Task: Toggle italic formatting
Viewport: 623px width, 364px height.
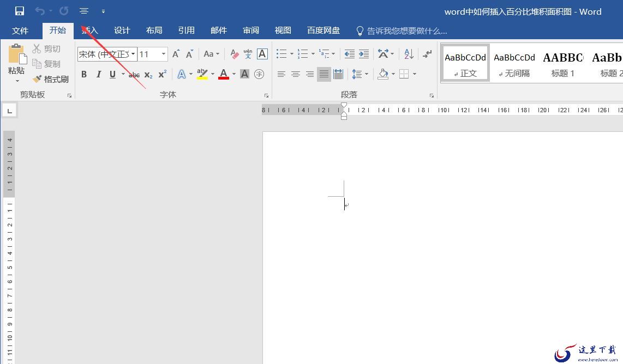Action: tap(98, 74)
